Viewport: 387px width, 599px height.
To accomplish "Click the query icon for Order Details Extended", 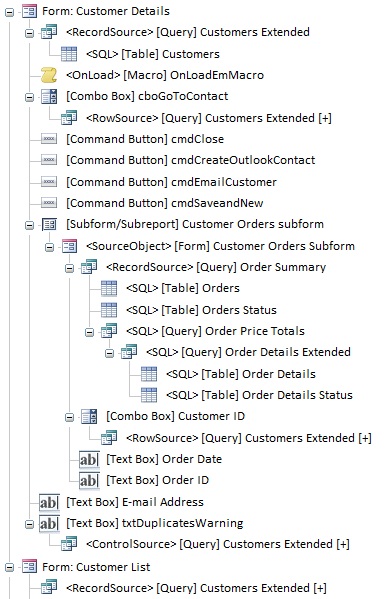I will pos(129,352).
